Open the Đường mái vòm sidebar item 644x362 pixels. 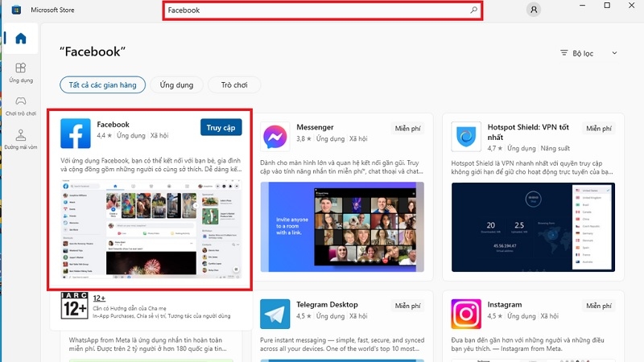(21, 139)
